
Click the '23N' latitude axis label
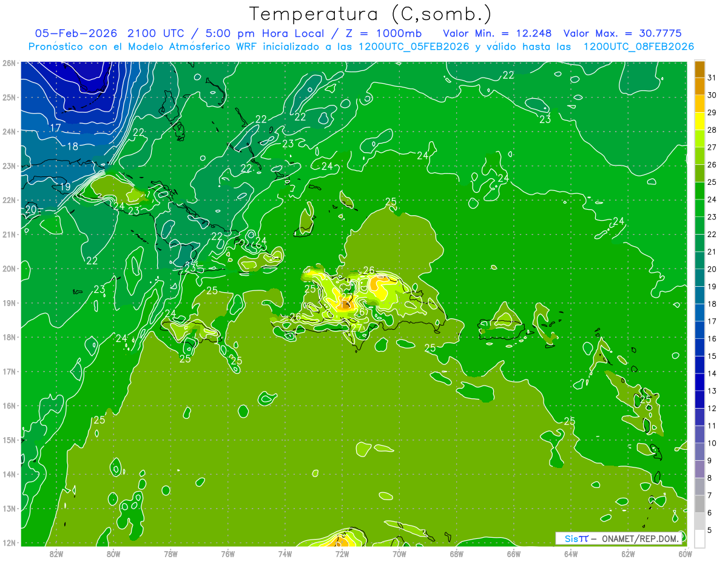point(8,166)
